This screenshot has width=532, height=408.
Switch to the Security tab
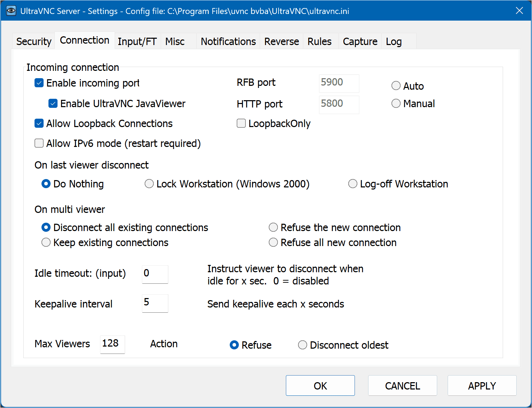(34, 42)
